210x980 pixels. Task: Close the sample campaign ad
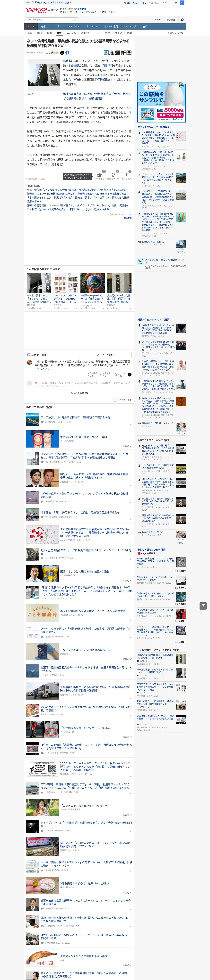(x=184, y=83)
